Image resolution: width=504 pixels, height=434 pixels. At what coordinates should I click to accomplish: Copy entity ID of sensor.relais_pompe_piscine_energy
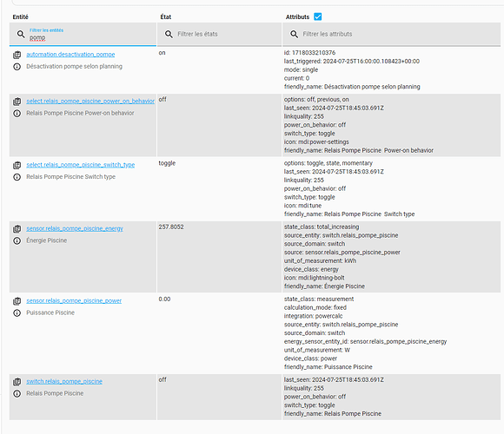17,229
